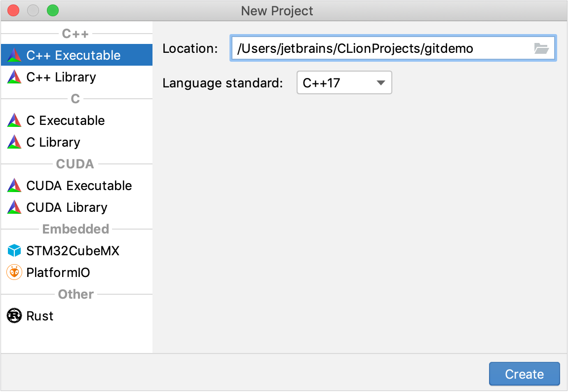Select CUDA Library from the list
568x392 pixels.
pyautogui.click(x=67, y=207)
